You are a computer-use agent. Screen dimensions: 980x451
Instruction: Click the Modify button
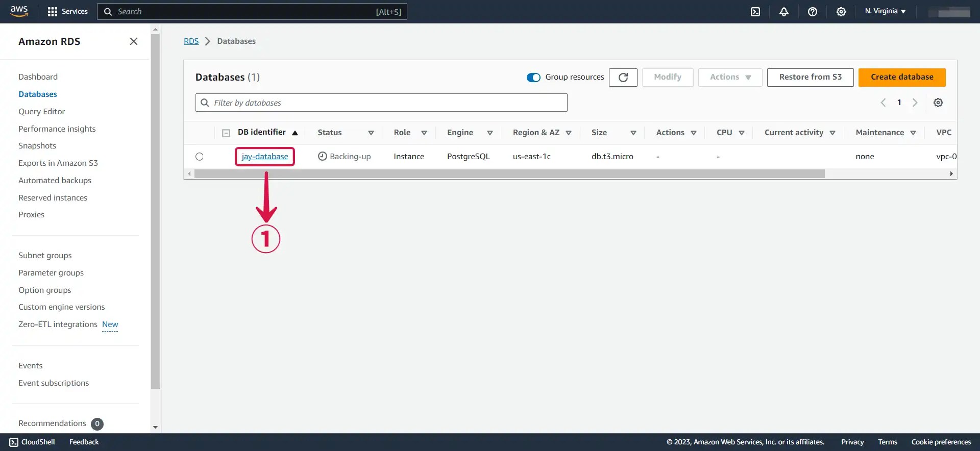[x=668, y=77]
